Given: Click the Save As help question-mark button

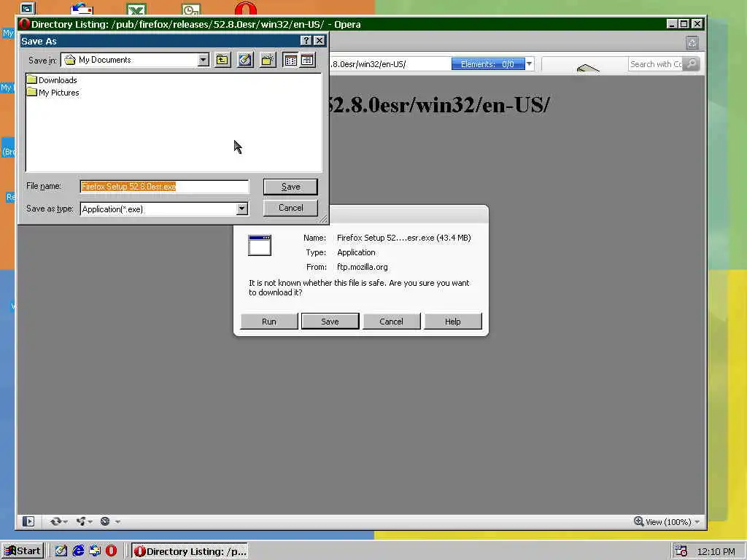Looking at the screenshot, I should 306,41.
